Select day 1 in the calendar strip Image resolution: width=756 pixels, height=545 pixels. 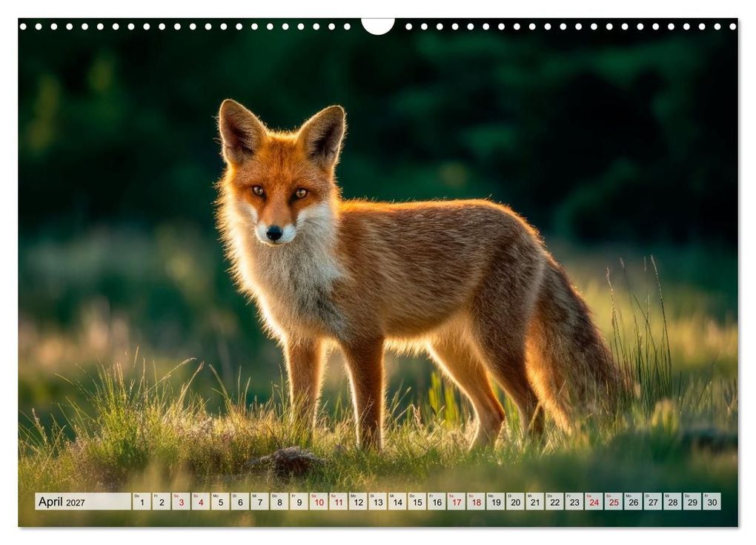click(x=142, y=501)
